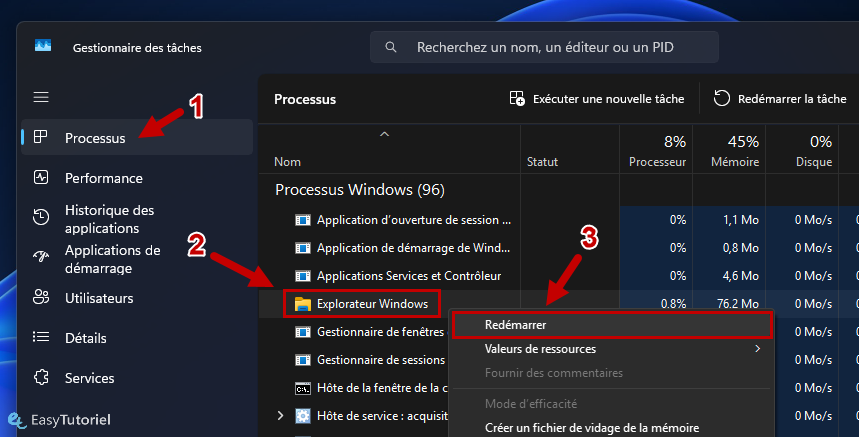Select Gestionnaire de fenêtres process name
859x437 pixels.
(380, 332)
